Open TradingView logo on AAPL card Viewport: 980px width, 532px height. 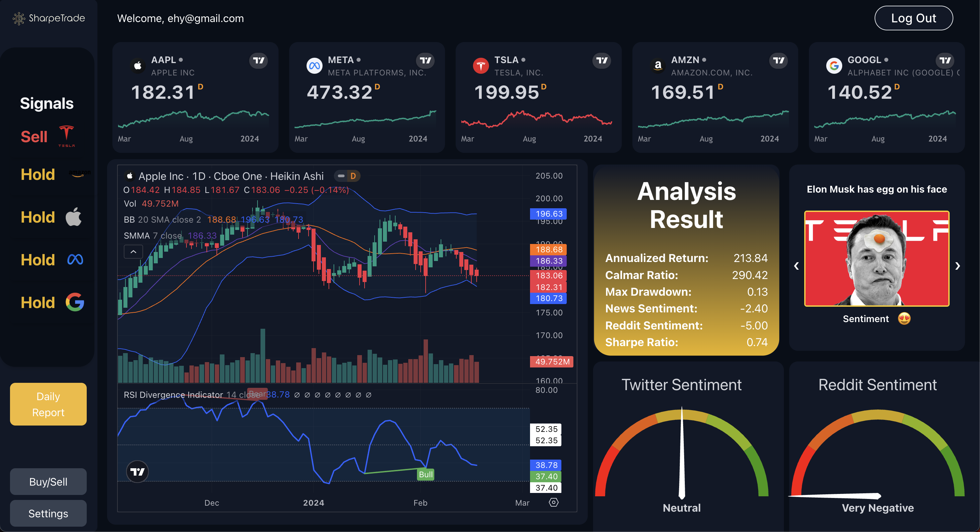(259, 60)
